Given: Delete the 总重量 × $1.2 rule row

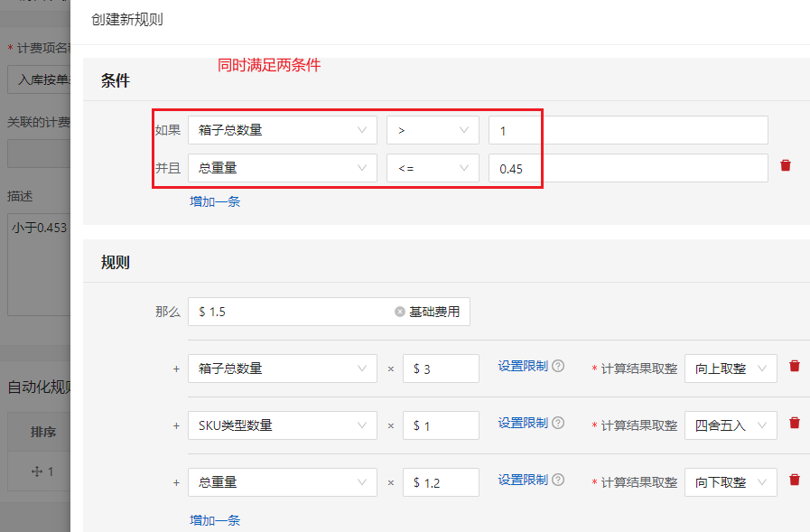Looking at the screenshot, I should [x=795, y=480].
